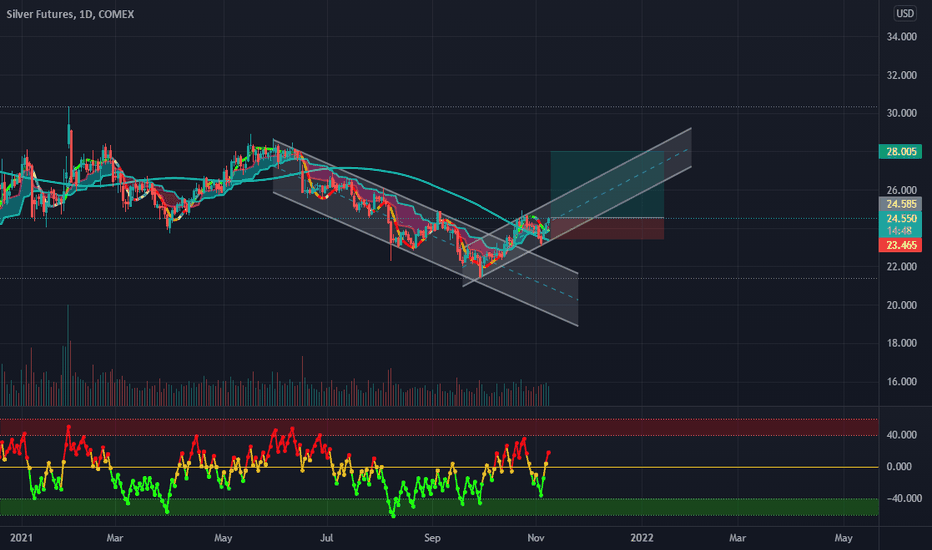Image resolution: width=932 pixels, height=550 pixels.
Task: Click the 24.585 gray price label
Action: pos(900,204)
